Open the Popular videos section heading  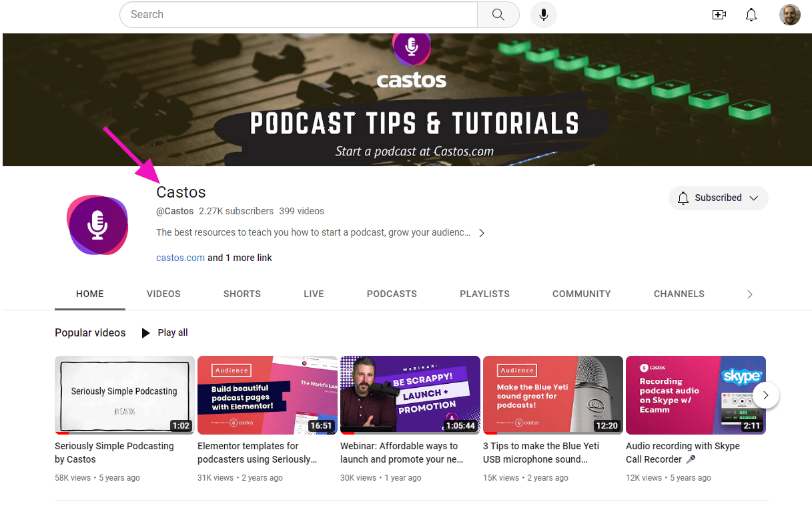90,332
